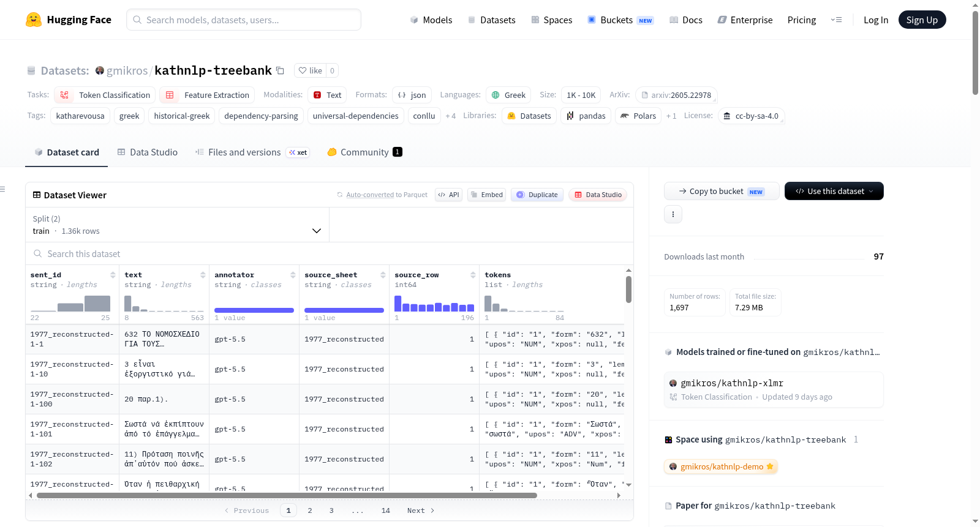Click the API button in Dataset Viewer
The width and height of the screenshot is (980, 527).
[448, 195]
